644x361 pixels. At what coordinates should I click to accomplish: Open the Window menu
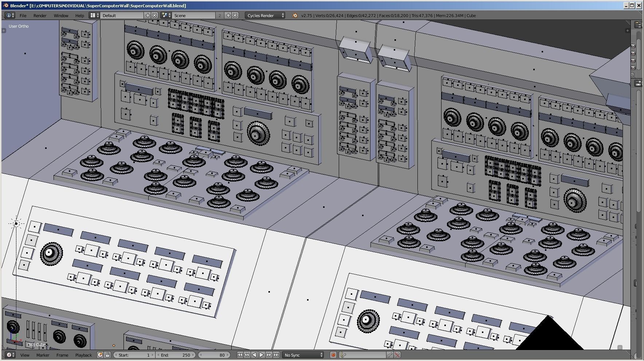click(x=61, y=16)
